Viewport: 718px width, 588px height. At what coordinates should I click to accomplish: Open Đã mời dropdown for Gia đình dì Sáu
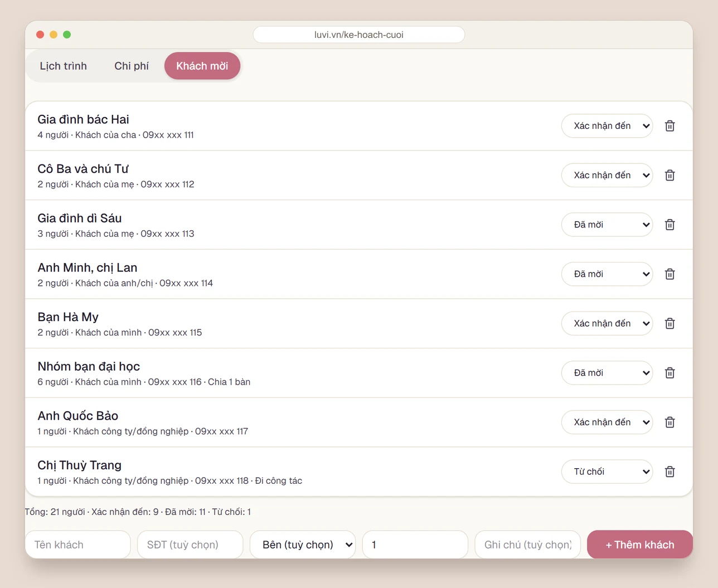tap(607, 225)
